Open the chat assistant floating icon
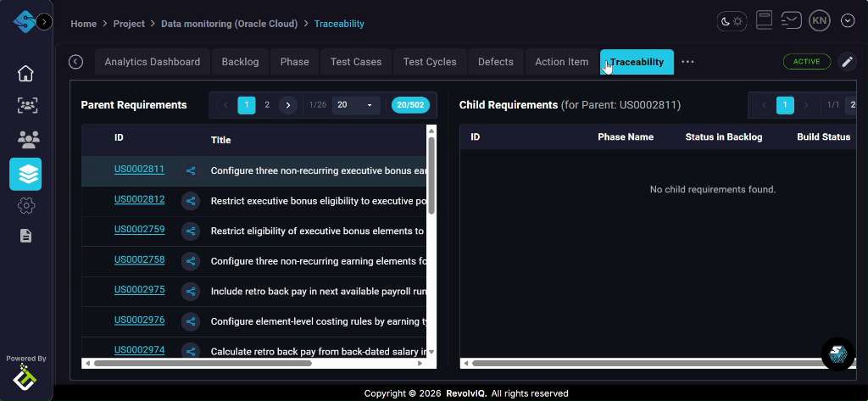The width and height of the screenshot is (868, 401). pos(837,354)
